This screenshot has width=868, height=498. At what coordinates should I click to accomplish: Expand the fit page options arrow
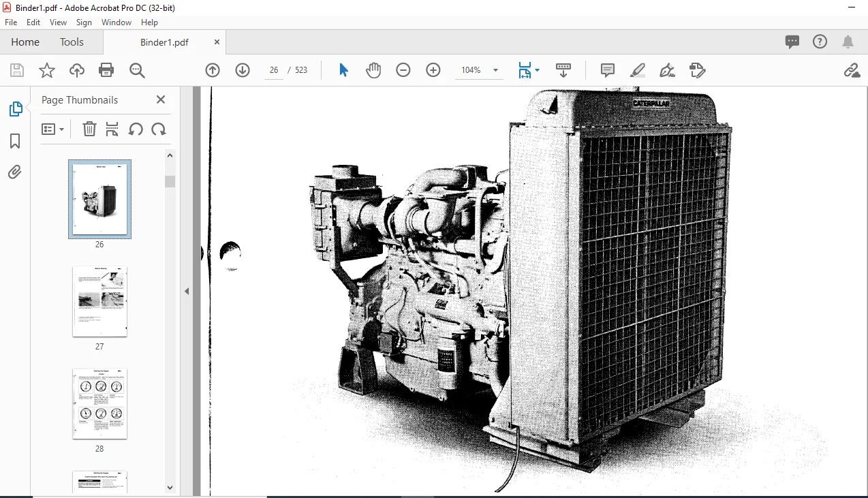click(x=537, y=70)
